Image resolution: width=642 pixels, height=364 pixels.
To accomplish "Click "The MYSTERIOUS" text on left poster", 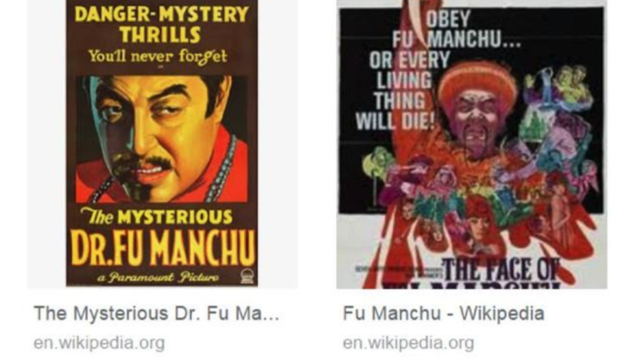I will click(157, 216).
